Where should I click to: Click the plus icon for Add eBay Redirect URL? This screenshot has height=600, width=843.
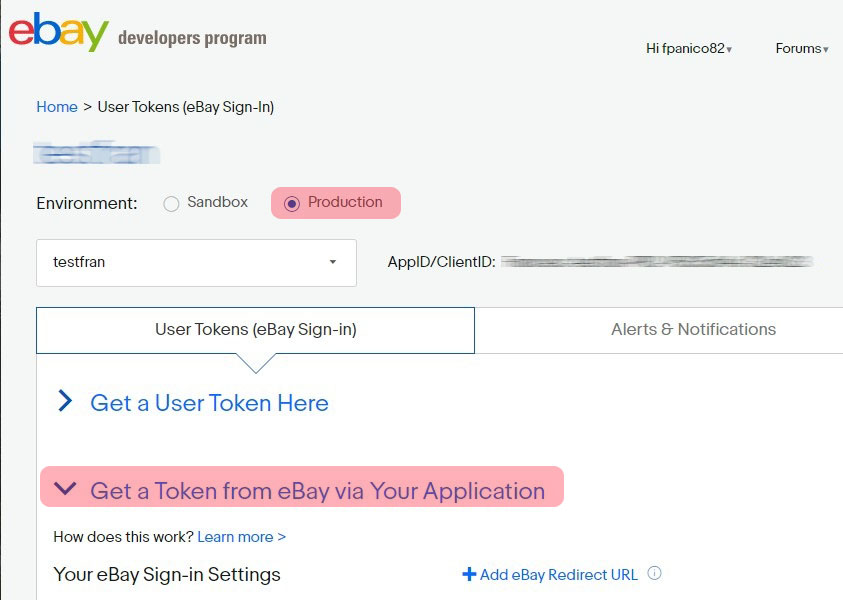point(469,574)
